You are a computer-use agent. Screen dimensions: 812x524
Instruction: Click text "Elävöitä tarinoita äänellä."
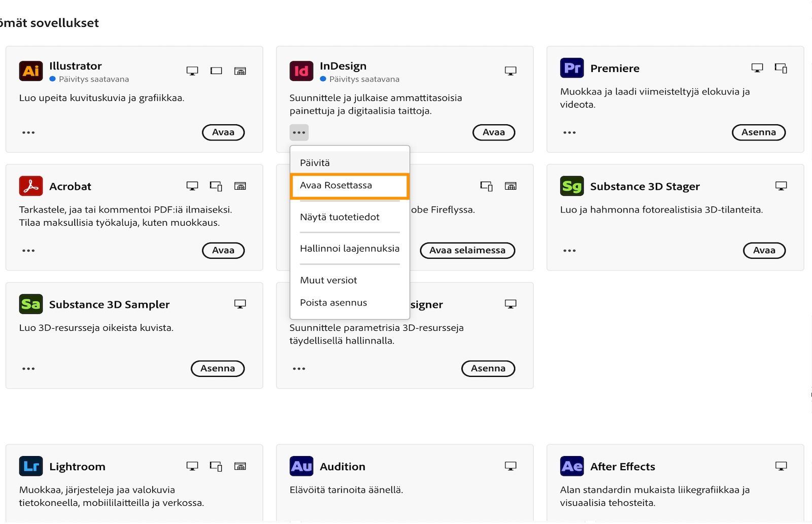[x=346, y=490]
